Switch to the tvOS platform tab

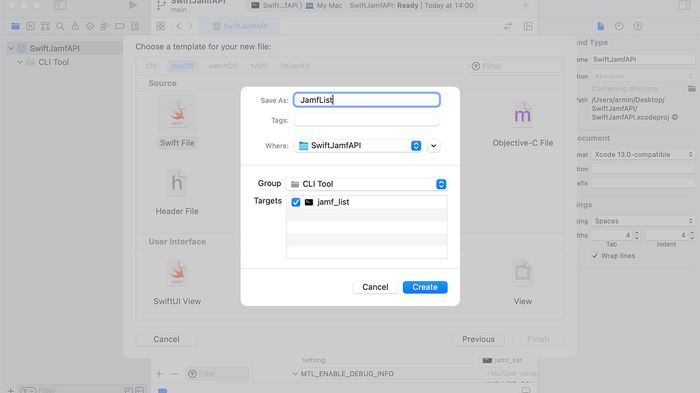259,66
